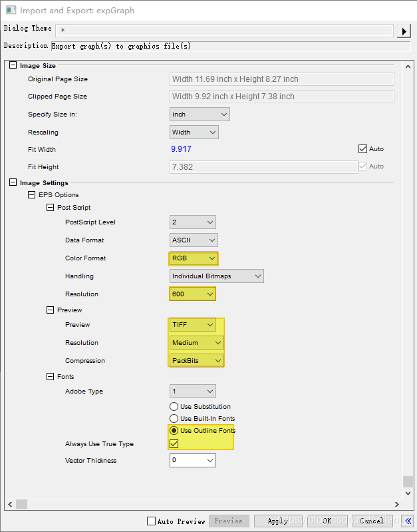
Task: Collapse the Fonts node
Action: pos(50,377)
